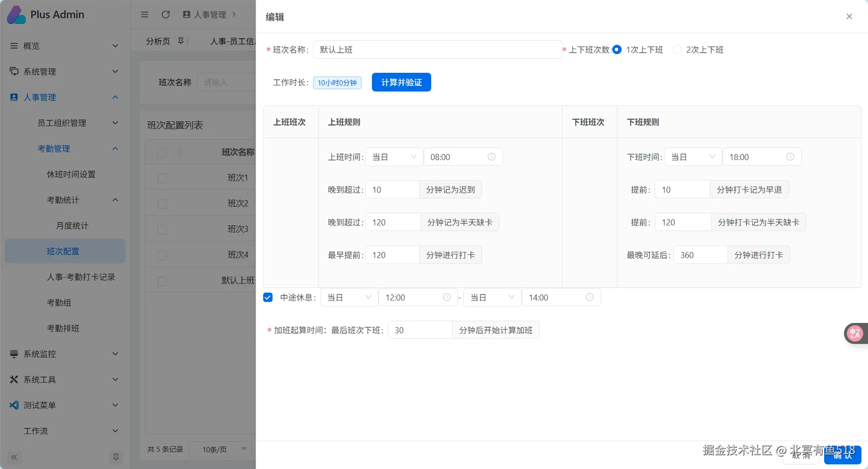
Task: Close the 编辑 drawer with X
Action: (849, 16)
